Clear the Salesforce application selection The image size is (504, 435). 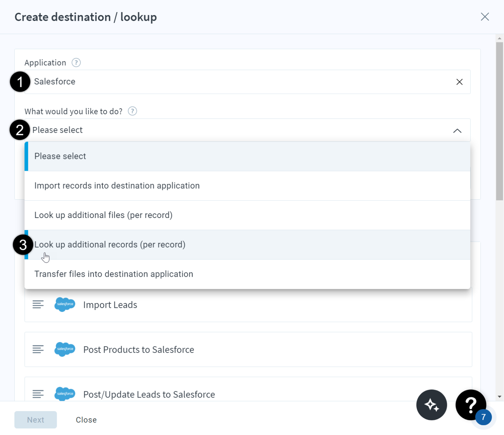coord(459,82)
